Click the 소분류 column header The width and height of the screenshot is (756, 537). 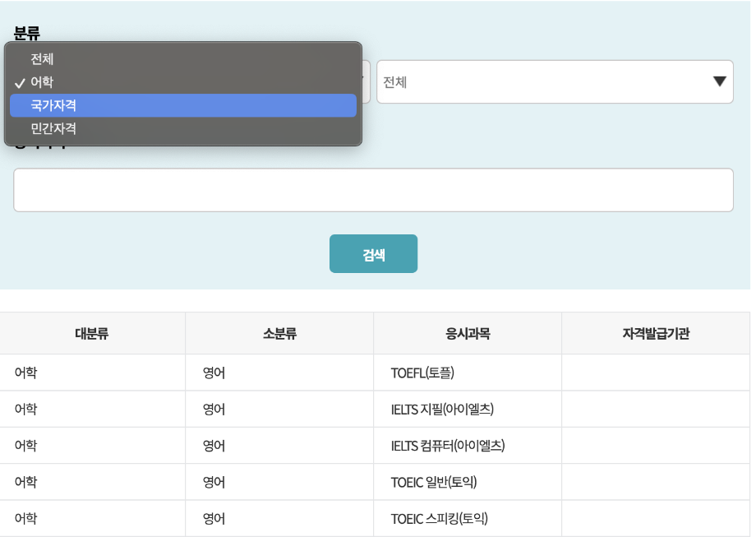279,334
